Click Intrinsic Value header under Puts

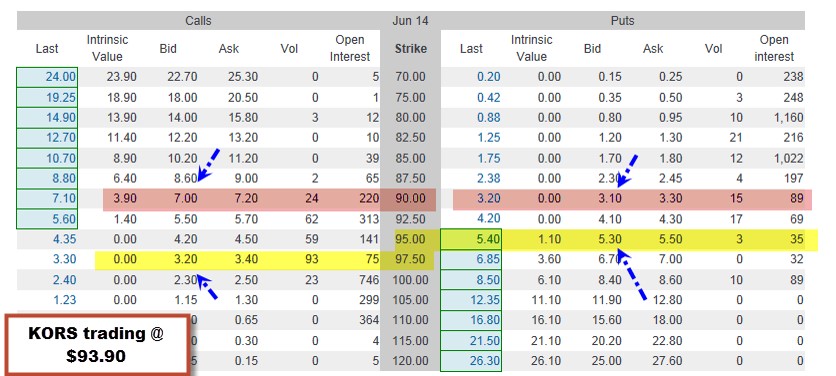click(x=532, y=48)
